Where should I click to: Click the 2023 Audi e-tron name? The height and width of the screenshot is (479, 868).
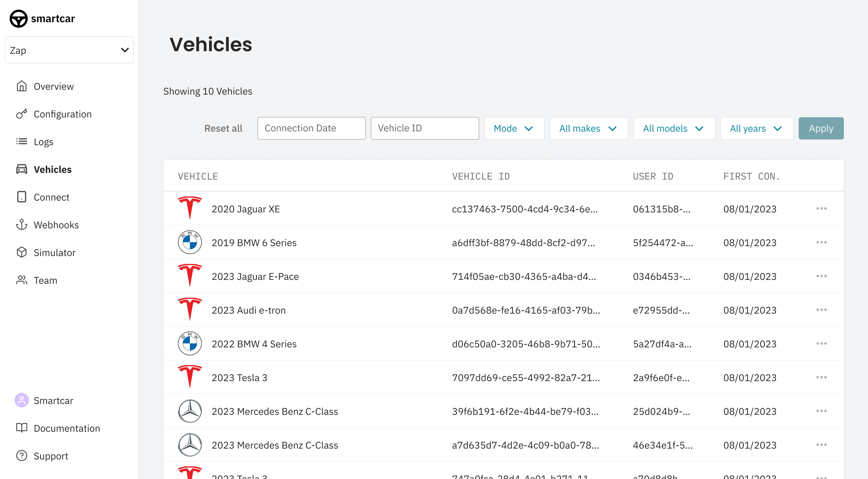pos(248,310)
